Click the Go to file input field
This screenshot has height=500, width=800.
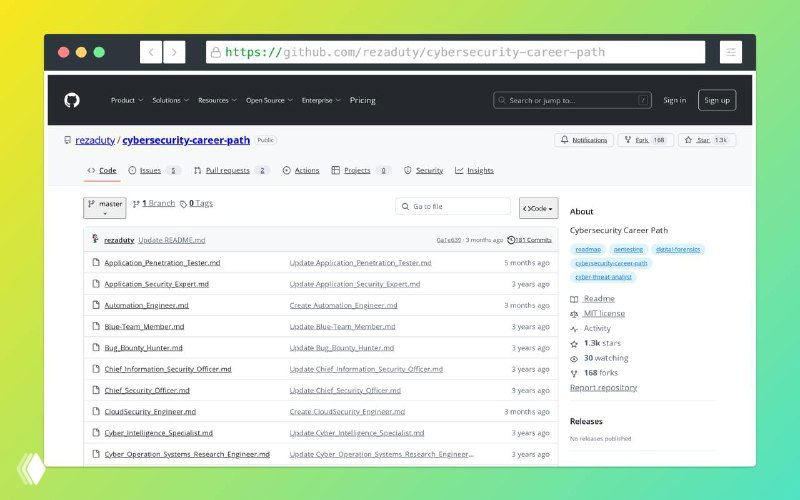pos(453,206)
